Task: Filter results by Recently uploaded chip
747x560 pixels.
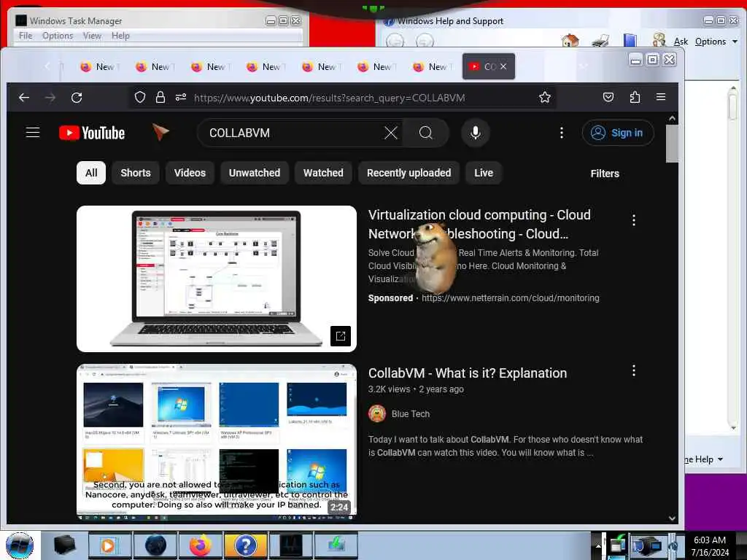Action: 409,173
